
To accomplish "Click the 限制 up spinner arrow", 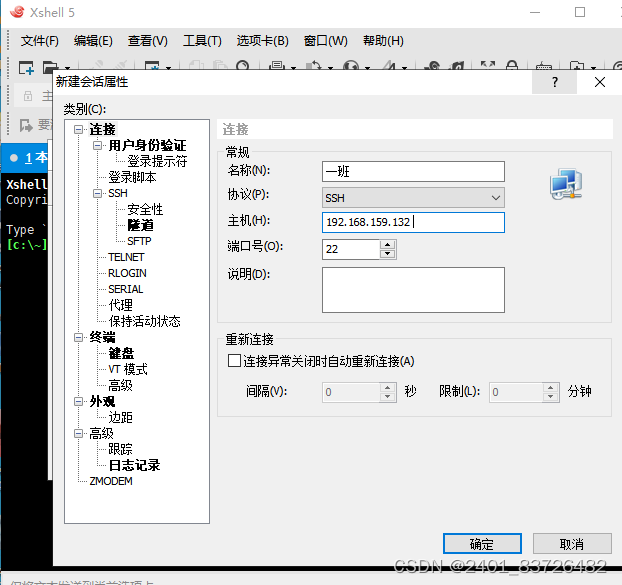I will [551, 387].
